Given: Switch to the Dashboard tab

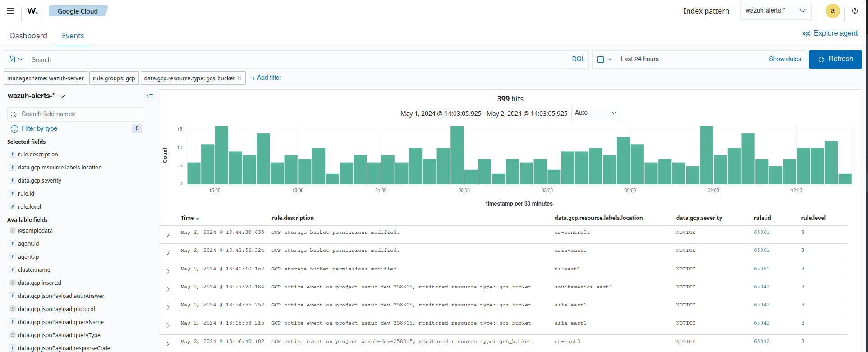Looking at the screenshot, I should (x=28, y=36).
